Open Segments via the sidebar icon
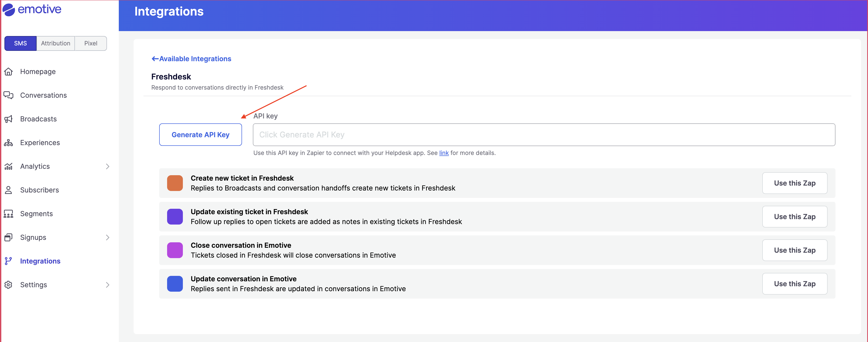 [x=8, y=213]
